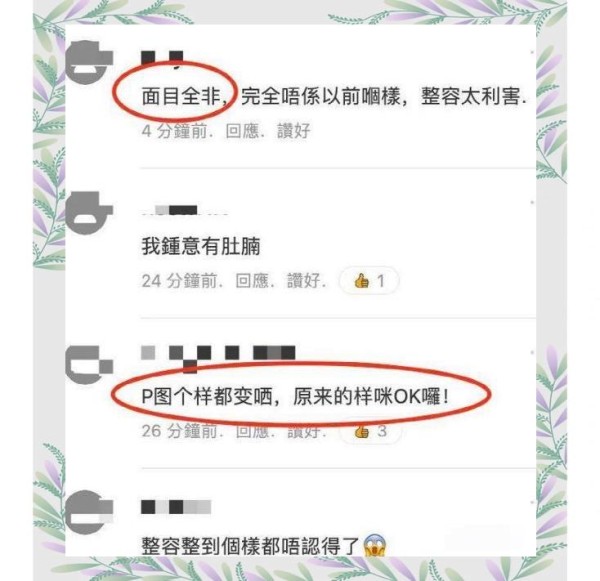The height and width of the screenshot is (581, 600).
Task: Click the 24 分鐘前 timestamp
Action: coord(179,281)
